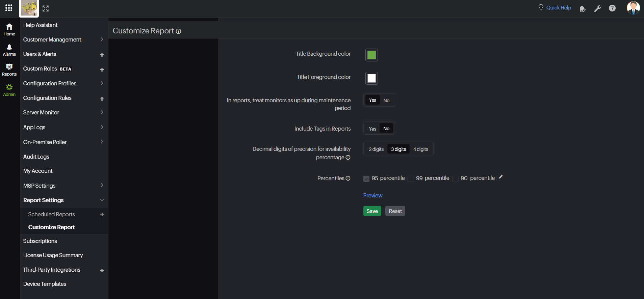
Task: Open Alarms bell icon
Action: [9, 50]
